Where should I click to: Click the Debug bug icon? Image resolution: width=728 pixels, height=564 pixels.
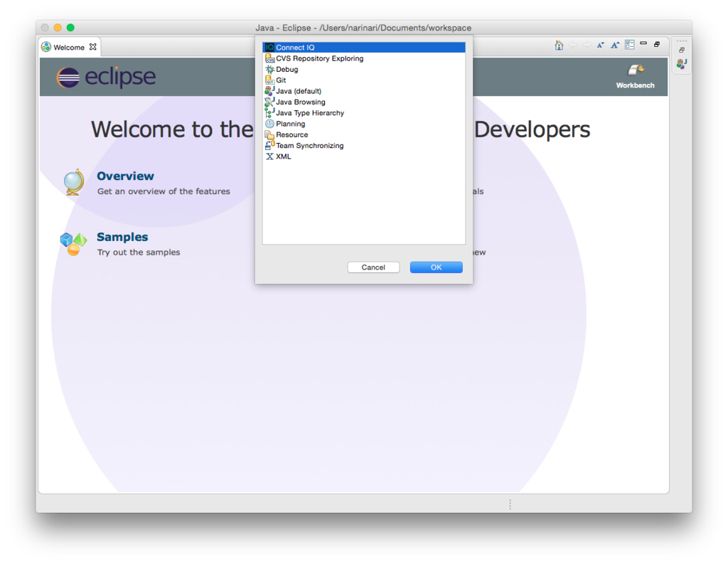pos(269,69)
